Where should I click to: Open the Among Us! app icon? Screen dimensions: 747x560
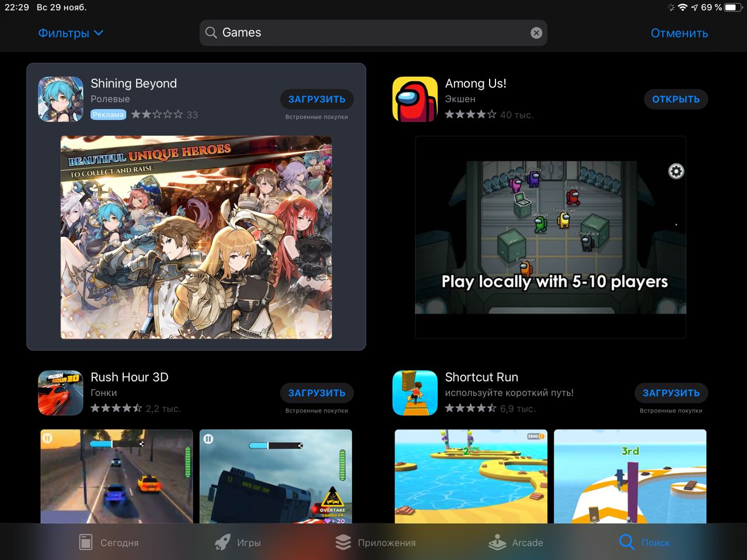coord(415,99)
